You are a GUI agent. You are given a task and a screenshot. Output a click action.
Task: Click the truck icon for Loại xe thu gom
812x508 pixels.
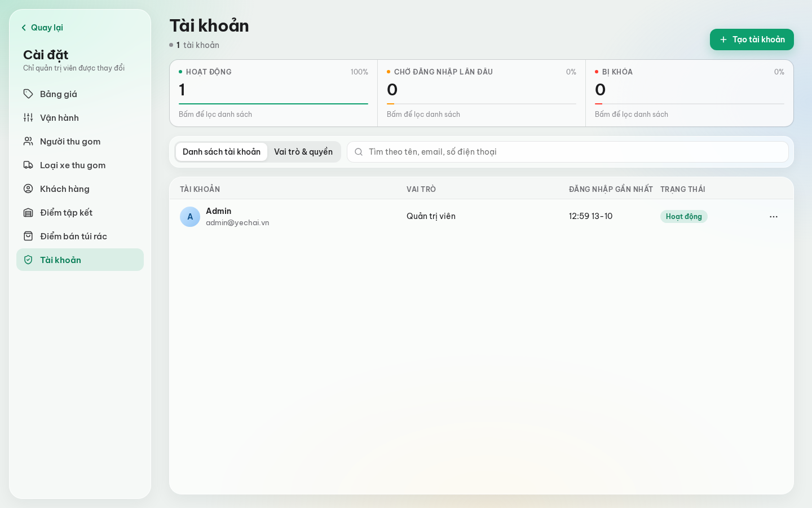[x=28, y=165]
